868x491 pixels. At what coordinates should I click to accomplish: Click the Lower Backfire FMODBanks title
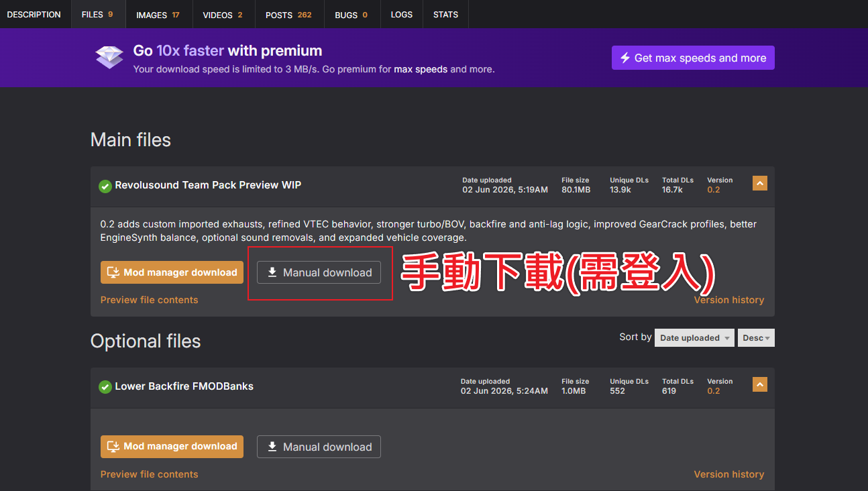184,386
